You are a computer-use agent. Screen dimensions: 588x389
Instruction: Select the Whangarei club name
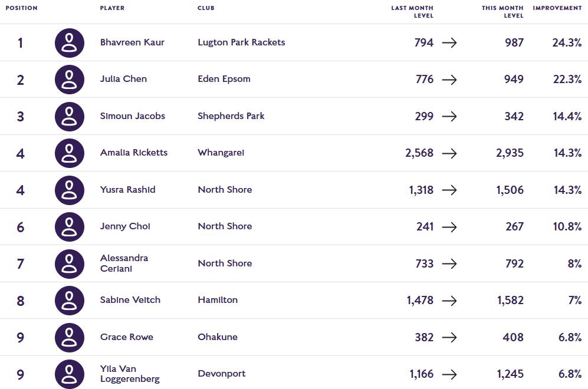click(221, 153)
